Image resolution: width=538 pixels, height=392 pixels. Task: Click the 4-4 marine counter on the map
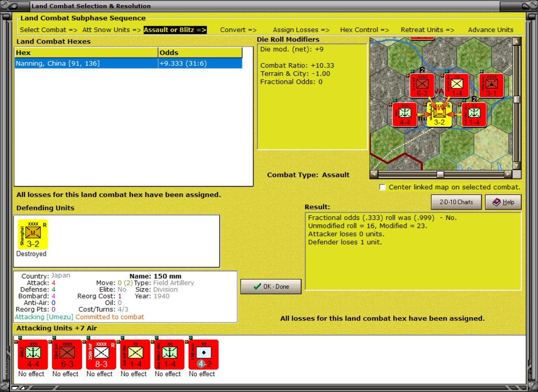point(405,115)
